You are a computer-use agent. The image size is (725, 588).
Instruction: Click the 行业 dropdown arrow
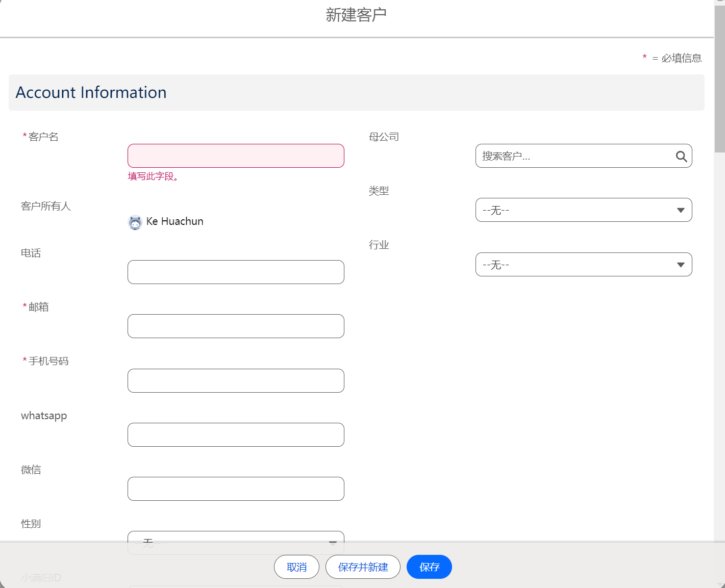click(681, 265)
